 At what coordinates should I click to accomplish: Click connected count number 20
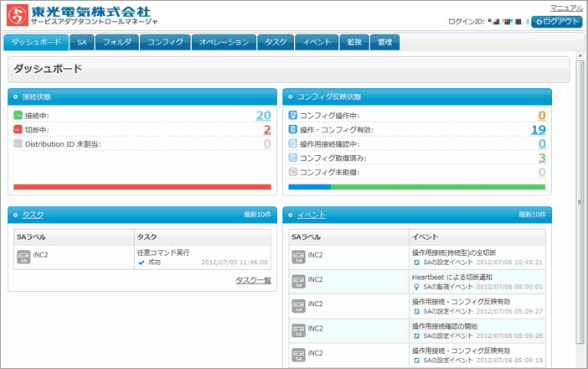point(263,115)
